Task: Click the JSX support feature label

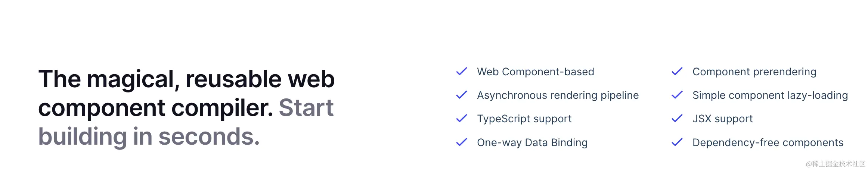Action: 723,119
